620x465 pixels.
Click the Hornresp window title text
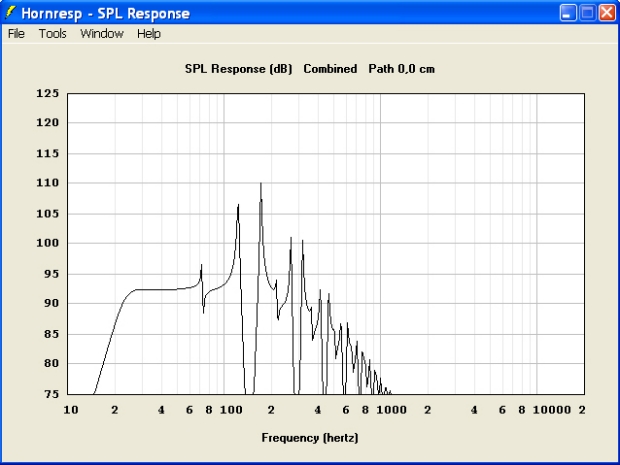[106, 13]
